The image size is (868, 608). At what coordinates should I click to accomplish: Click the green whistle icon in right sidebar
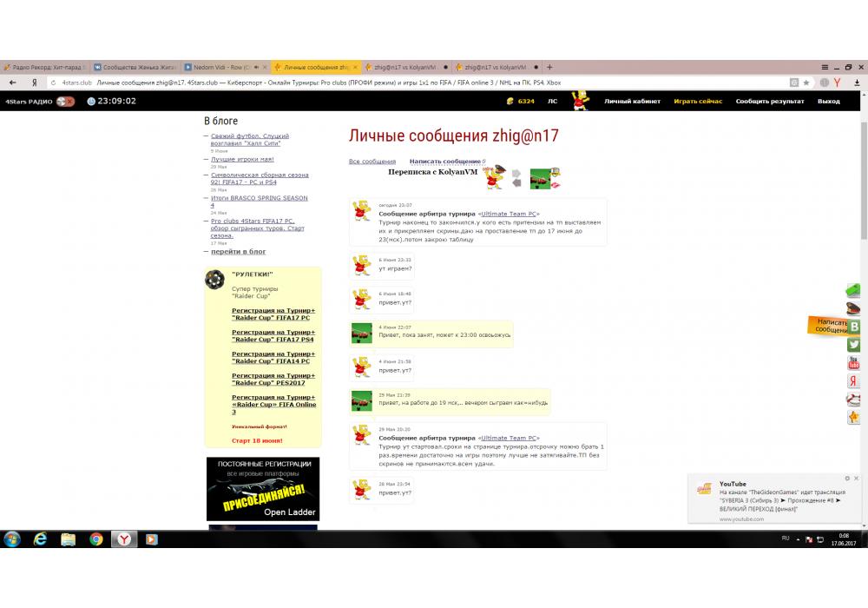(x=853, y=289)
